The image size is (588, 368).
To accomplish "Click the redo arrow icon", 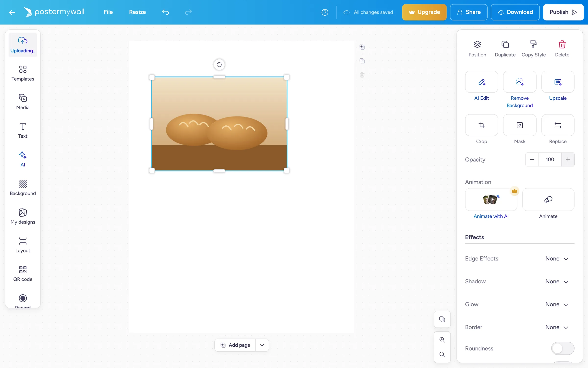I will tap(188, 12).
